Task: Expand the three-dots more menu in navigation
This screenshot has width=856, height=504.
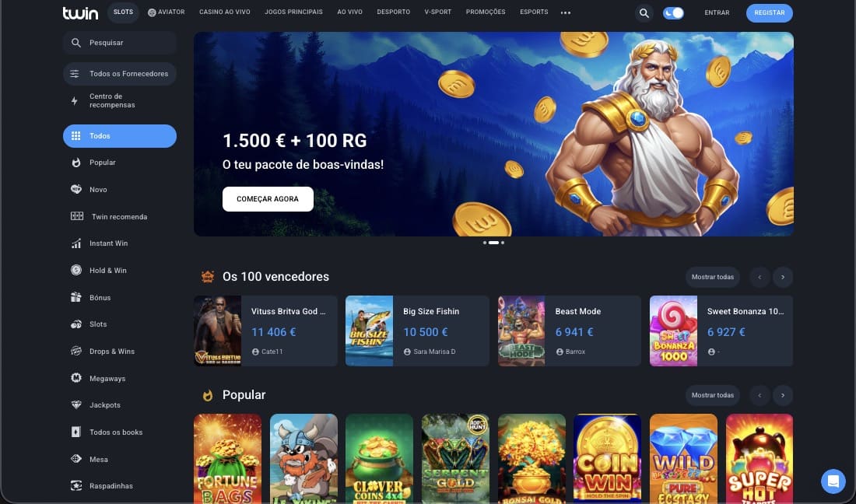Action: click(566, 12)
